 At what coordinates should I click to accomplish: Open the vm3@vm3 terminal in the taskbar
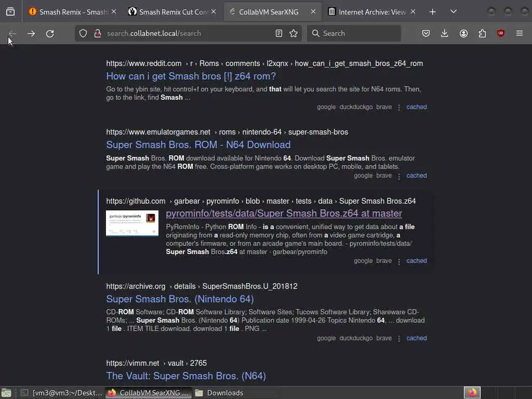[62, 393]
